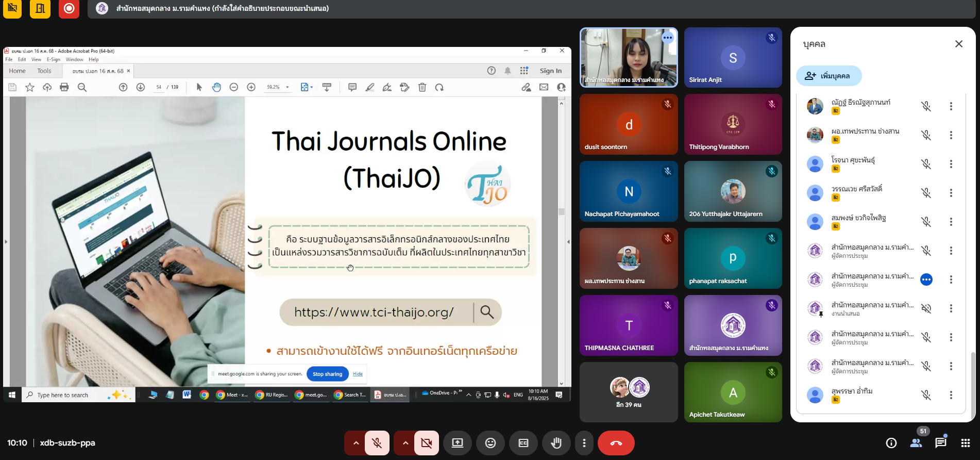Delete page using the trash icon
This screenshot has width=980, height=460.
tap(423, 87)
